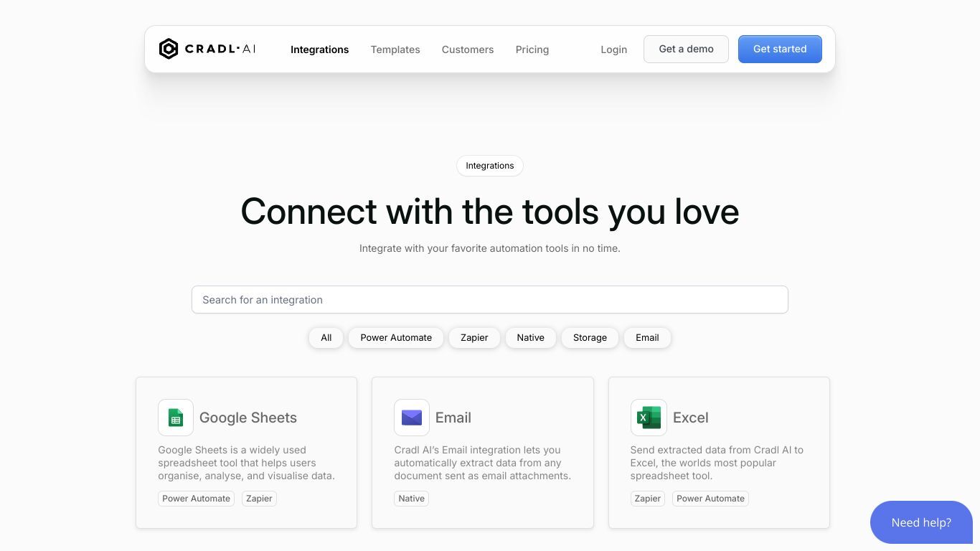Open the Email integration card title
This screenshot has height=551, width=980.
(x=453, y=418)
